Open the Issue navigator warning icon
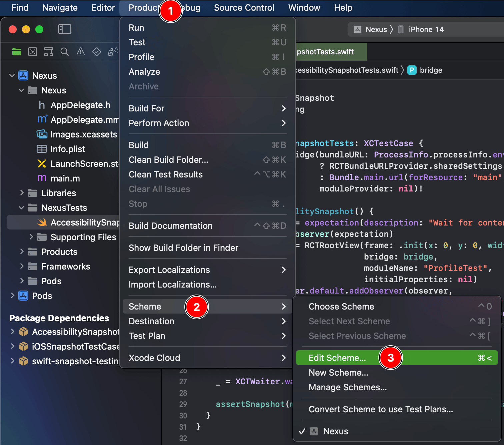The height and width of the screenshot is (445, 504). click(x=81, y=52)
